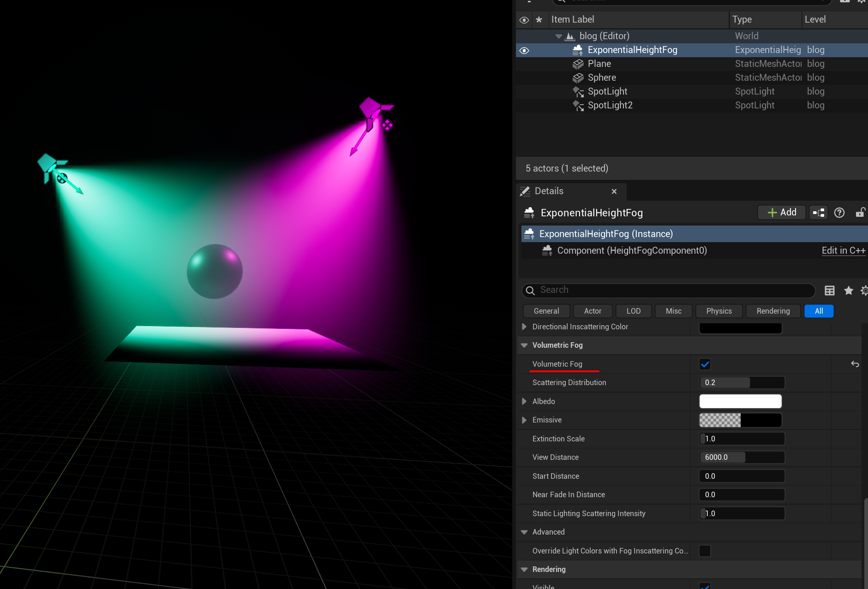Click the favorites star beside Details search
This screenshot has height=589, width=868.
[x=849, y=290]
